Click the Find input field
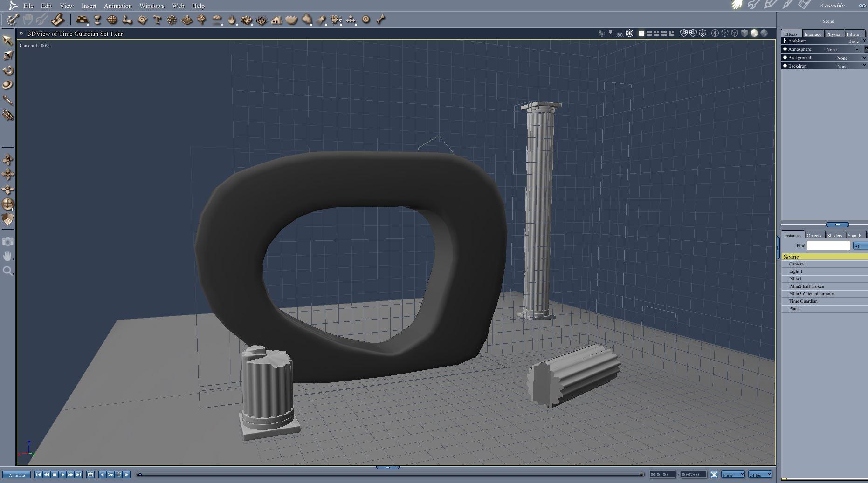 click(x=828, y=245)
